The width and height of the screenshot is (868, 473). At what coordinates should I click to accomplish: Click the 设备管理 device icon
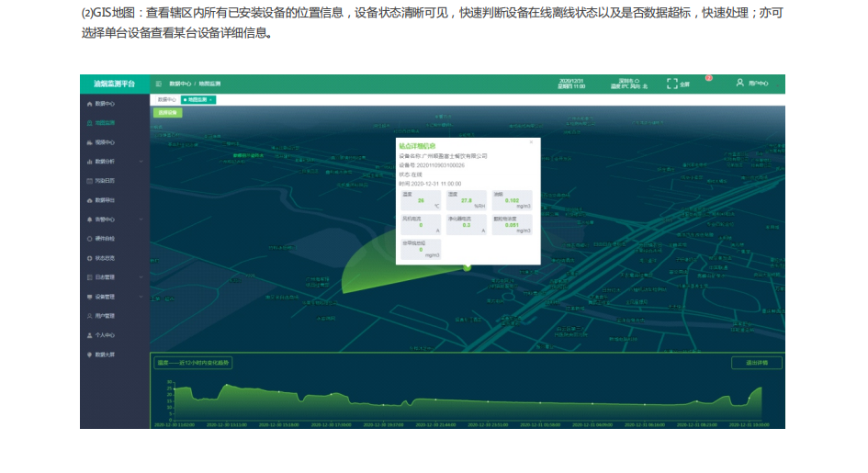coord(90,297)
